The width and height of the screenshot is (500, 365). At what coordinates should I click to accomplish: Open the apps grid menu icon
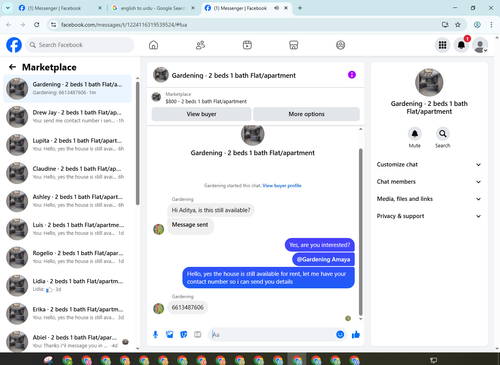click(x=442, y=45)
